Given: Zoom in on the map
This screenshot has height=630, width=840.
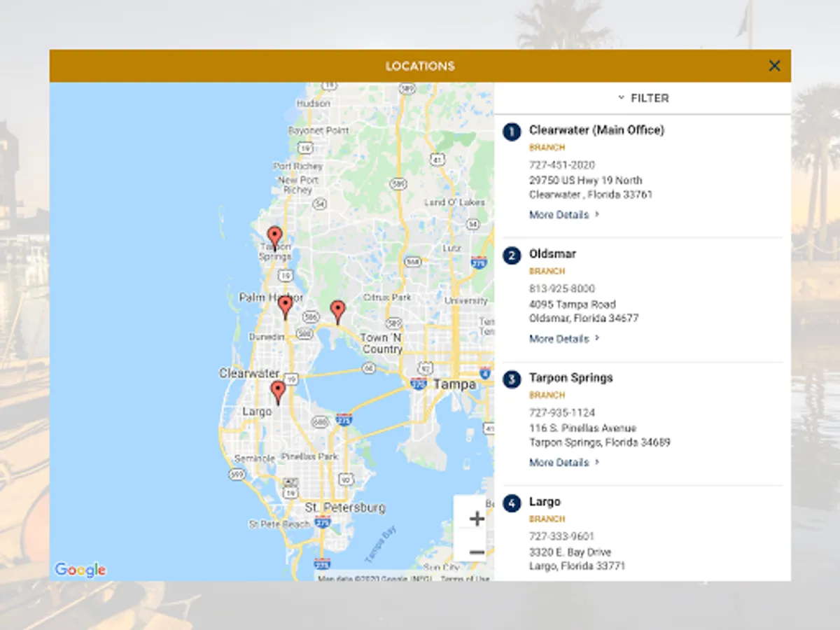Looking at the screenshot, I should click(x=477, y=519).
